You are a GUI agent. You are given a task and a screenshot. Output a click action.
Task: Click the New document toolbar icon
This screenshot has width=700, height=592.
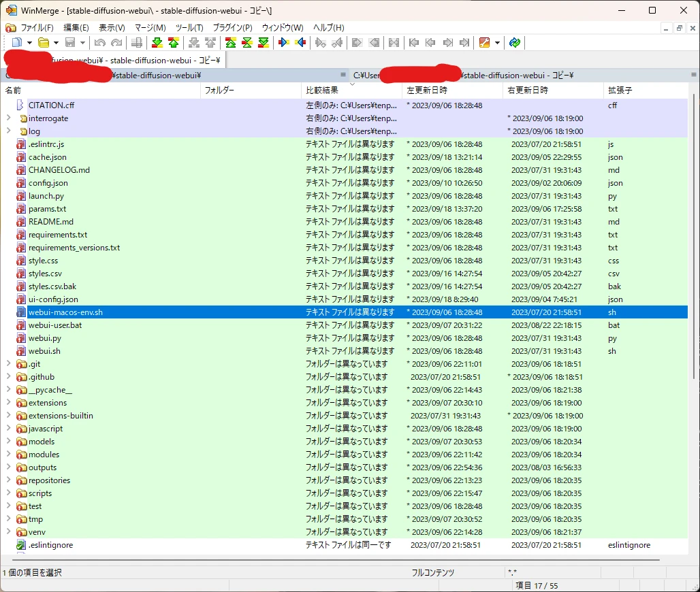tap(16, 43)
